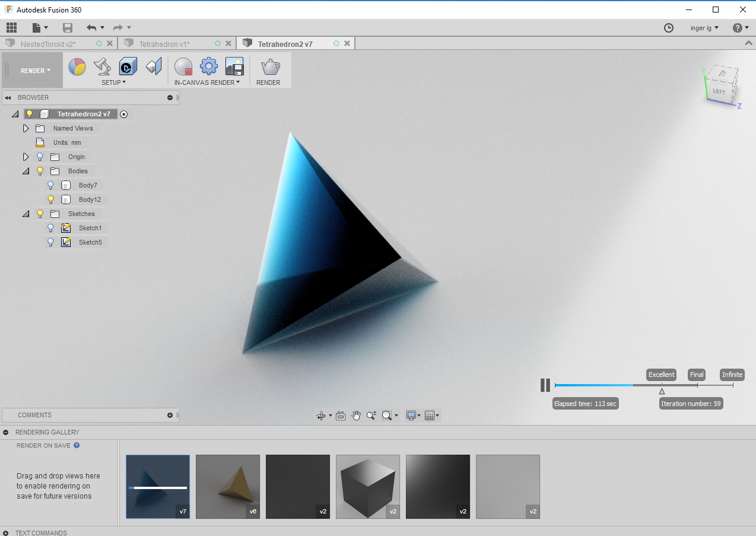Viewport: 756px width, 536px height.
Task: Show Body7 with its light bulb
Action: (x=51, y=185)
